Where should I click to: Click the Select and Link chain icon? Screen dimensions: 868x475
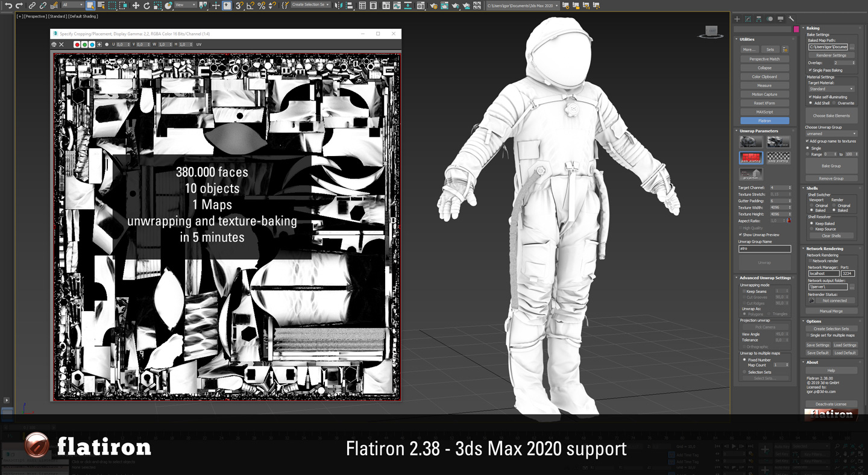tap(32, 5)
